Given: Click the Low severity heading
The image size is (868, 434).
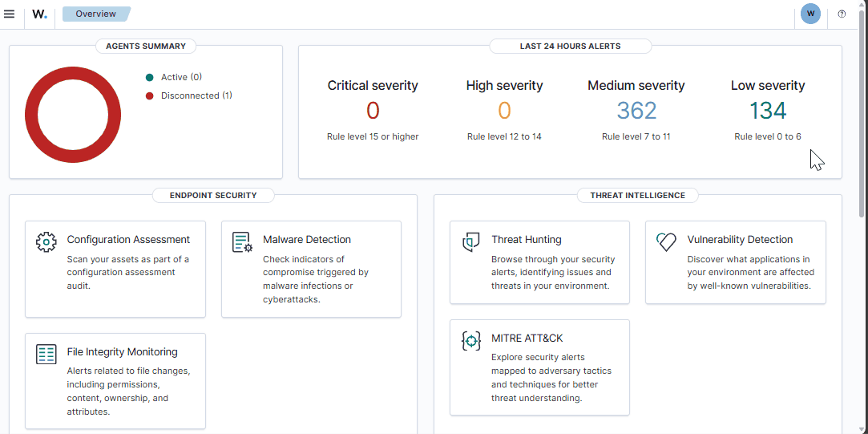Looking at the screenshot, I should pos(768,85).
